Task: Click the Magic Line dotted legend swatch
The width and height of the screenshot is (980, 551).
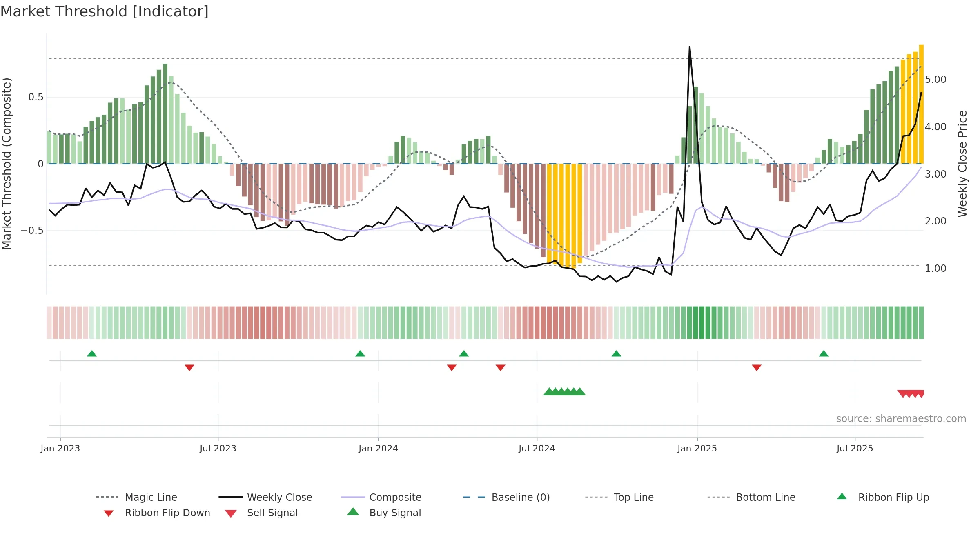Action: pos(107,497)
